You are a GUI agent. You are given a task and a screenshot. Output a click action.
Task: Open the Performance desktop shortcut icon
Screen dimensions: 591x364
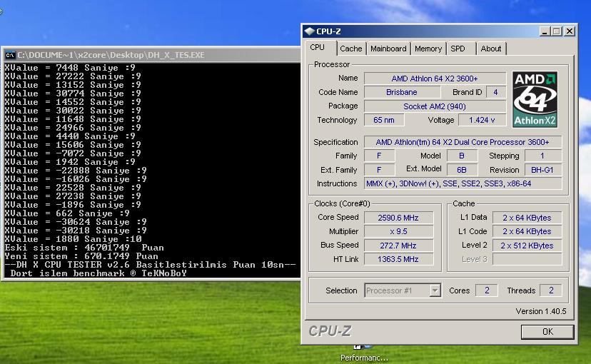pyautogui.click(x=363, y=346)
